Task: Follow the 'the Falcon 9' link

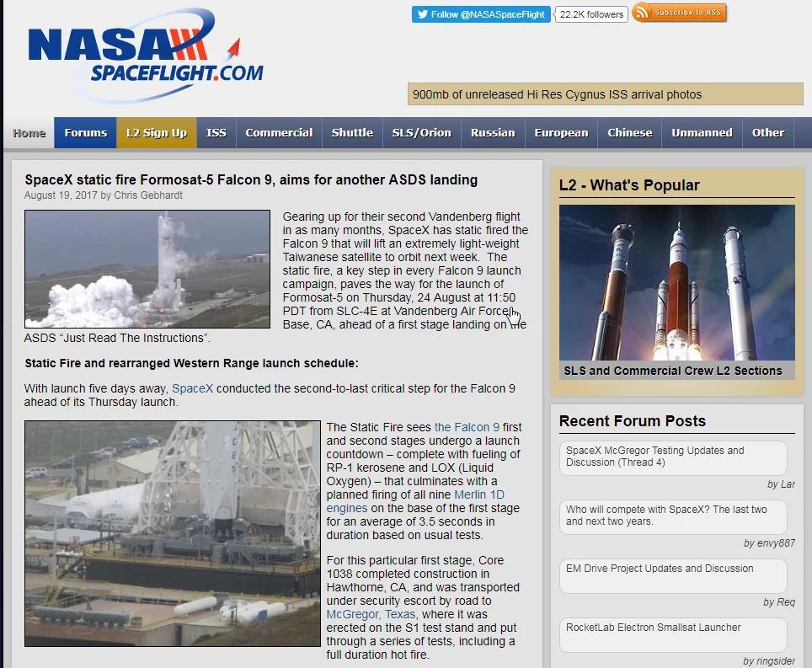Action: coord(467,427)
